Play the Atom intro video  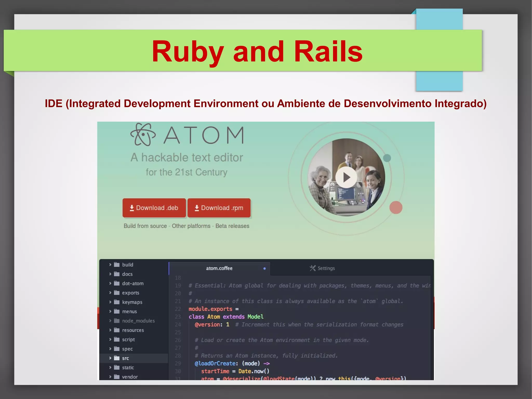tap(346, 177)
